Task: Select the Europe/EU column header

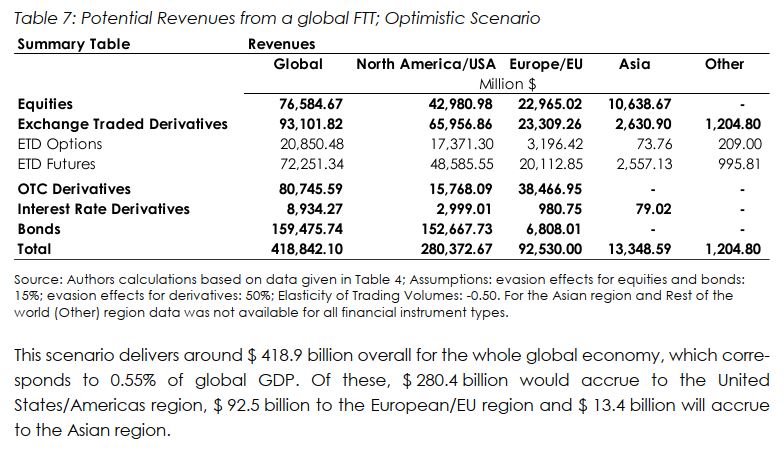Action: (x=546, y=64)
